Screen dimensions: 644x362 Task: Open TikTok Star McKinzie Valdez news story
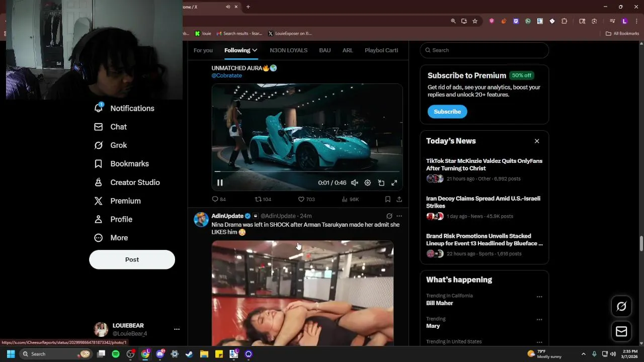(484, 170)
